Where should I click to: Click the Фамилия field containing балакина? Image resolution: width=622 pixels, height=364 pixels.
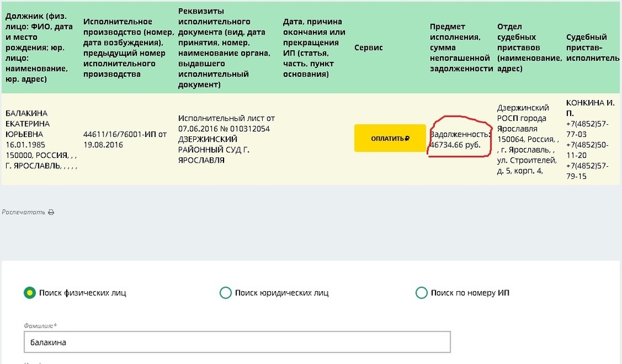click(237, 342)
